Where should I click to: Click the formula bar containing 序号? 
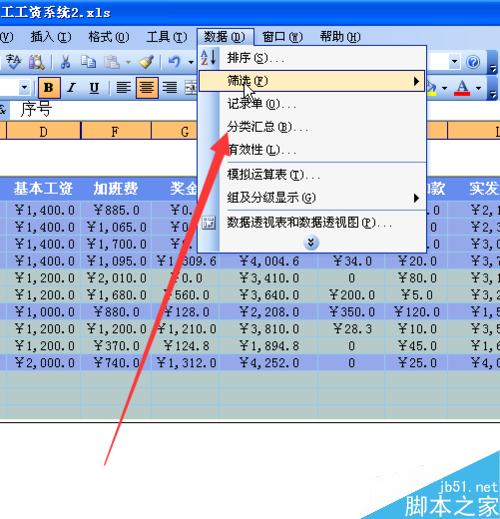[x=103, y=109]
